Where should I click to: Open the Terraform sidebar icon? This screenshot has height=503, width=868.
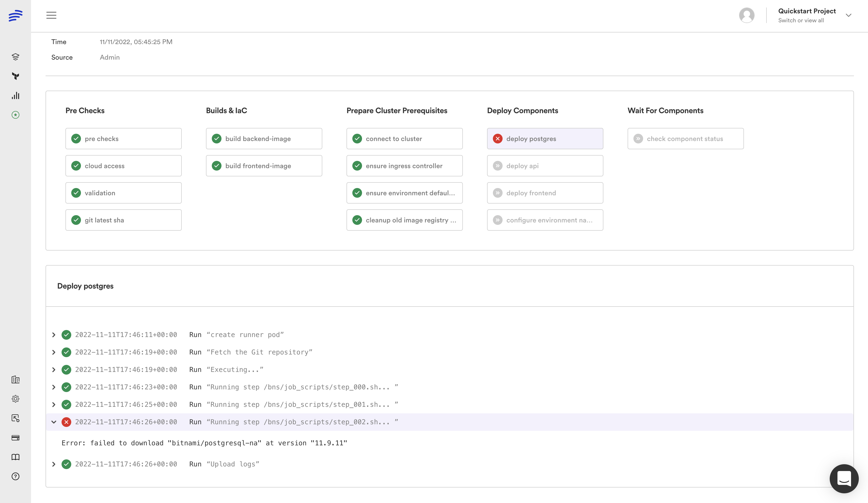[x=16, y=76]
